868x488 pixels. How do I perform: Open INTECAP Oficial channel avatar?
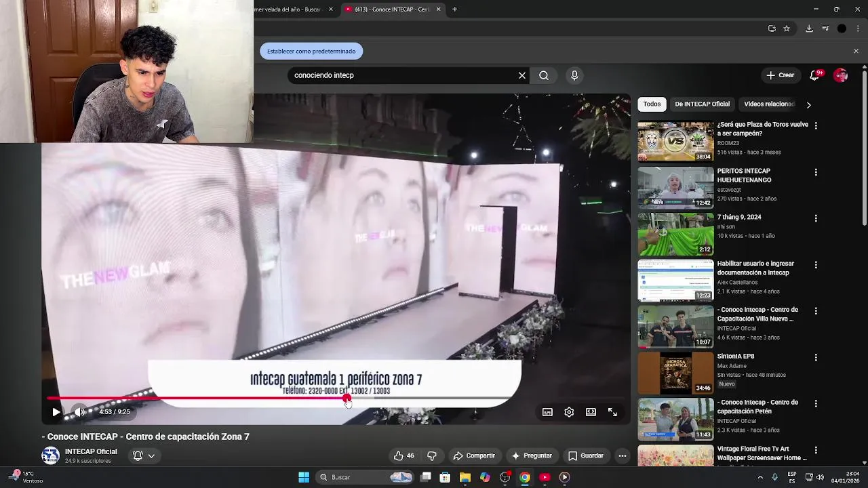(51, 455)
